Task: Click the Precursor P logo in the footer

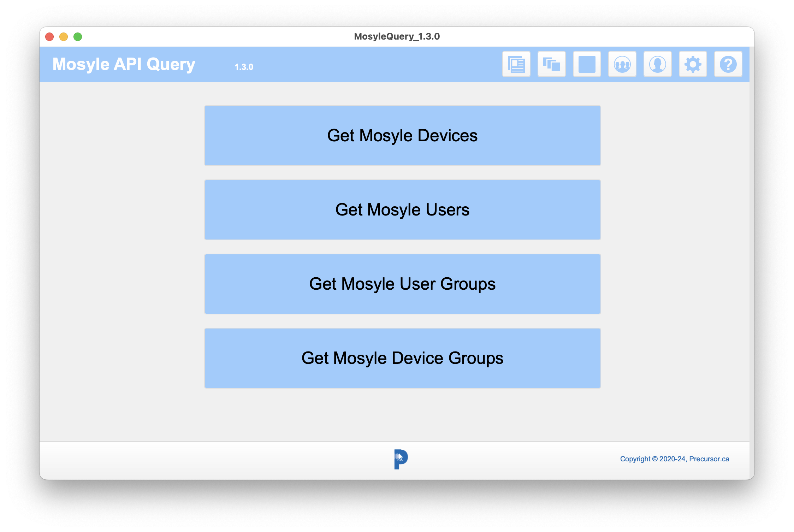Action: (x=401, y=459)
